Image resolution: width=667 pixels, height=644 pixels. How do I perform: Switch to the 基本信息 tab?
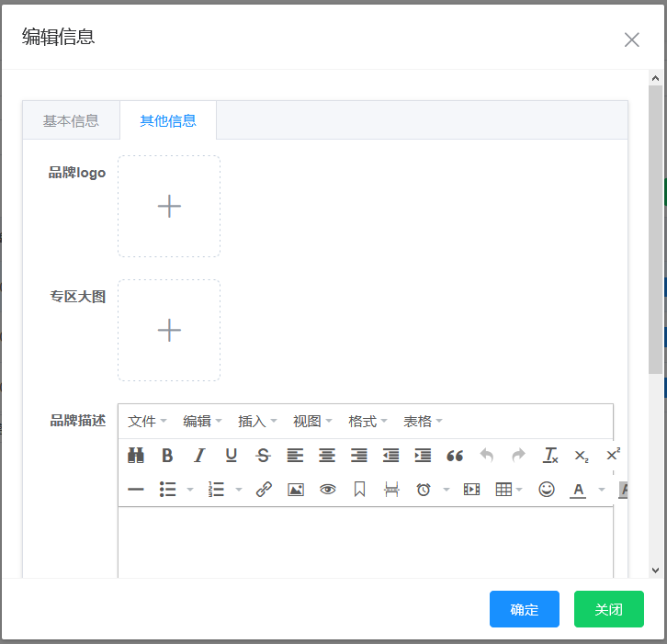(71, 120)
